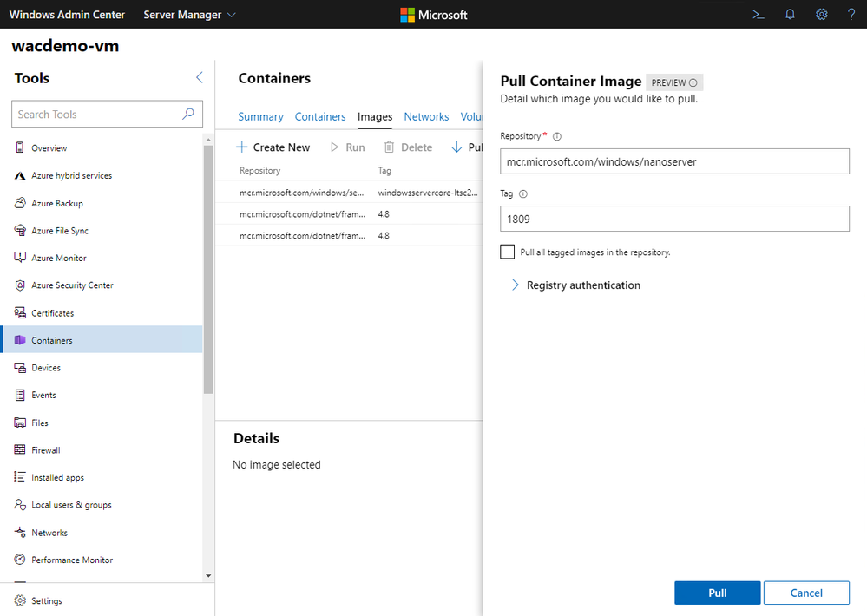Sort by Tag column header

384,170
